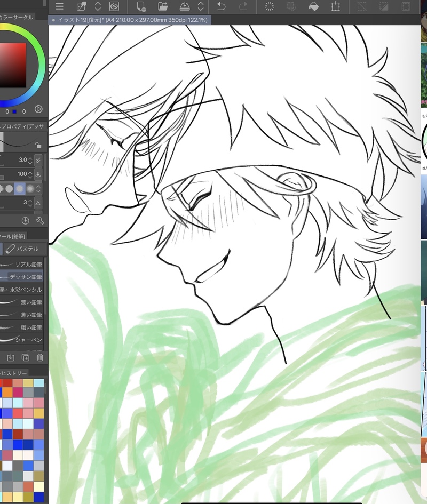Viewport: 427px width, 504px height.
Task: Adjust the value 3 stepper arrows
Action: tap(30, 203)
